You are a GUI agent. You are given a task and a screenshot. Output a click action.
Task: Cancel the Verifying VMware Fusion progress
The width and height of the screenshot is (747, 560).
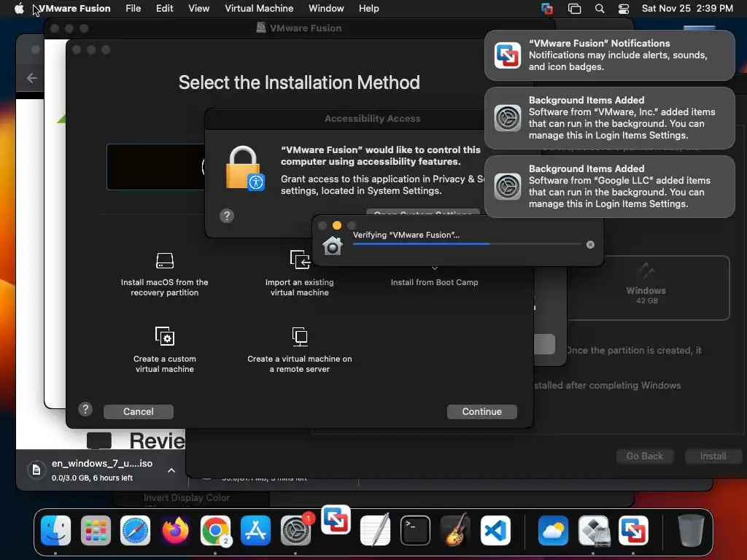point(590,245)
